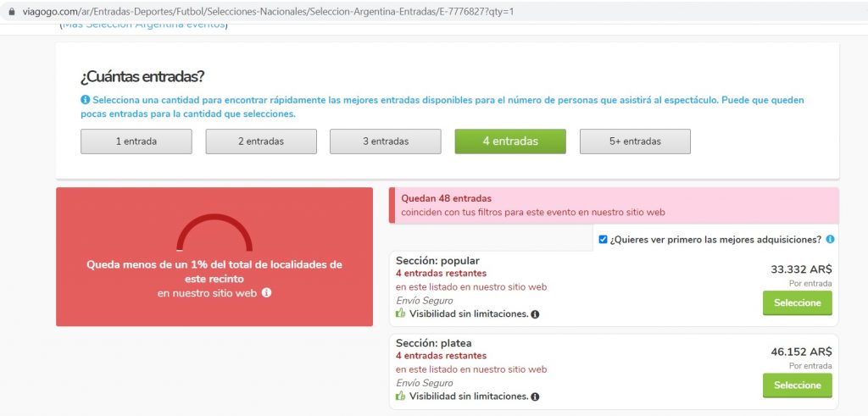Pick the '3 entradas' quantity option
Screen dimensions: 868x416
click(385, 141)
